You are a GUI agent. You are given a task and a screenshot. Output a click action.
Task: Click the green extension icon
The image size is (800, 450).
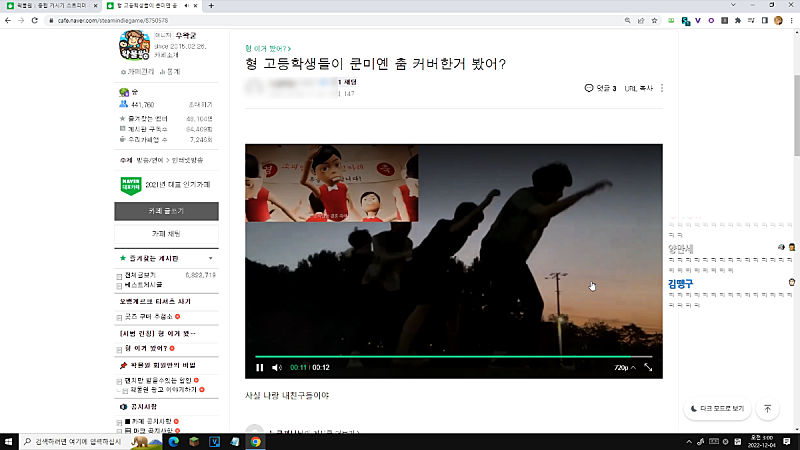point(671,20)
